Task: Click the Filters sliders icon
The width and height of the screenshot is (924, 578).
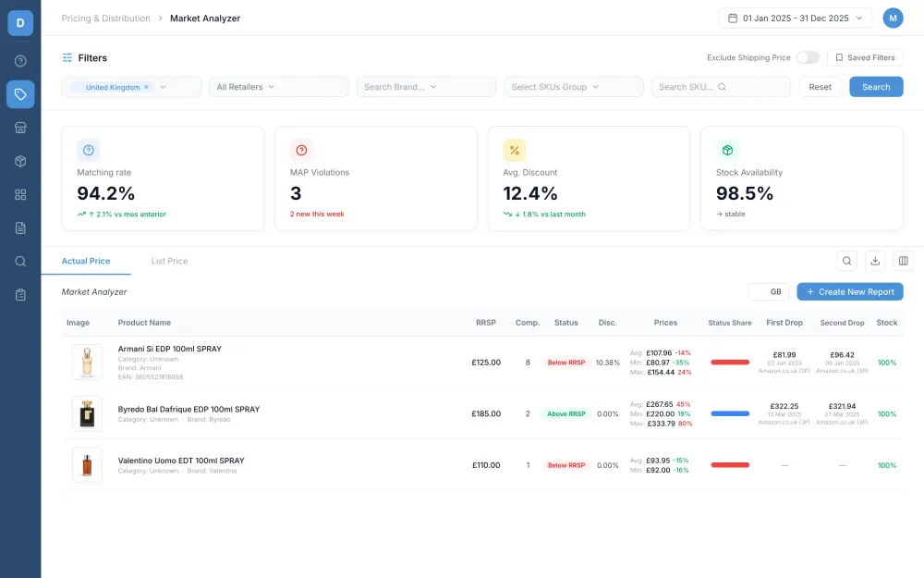Action: pos(67,57)
